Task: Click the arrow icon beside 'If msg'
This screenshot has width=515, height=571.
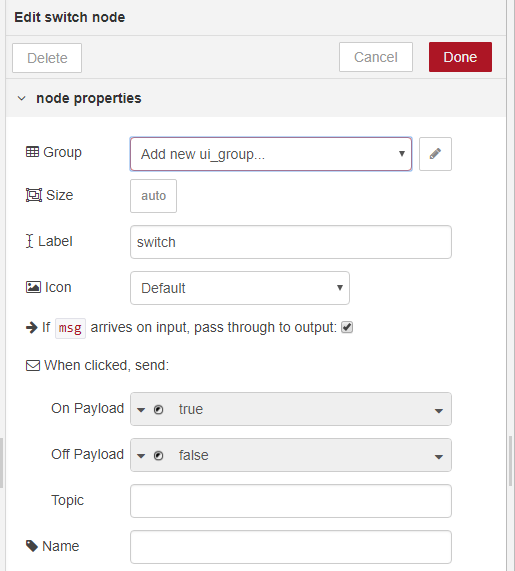Action: (x=32, y=327)
